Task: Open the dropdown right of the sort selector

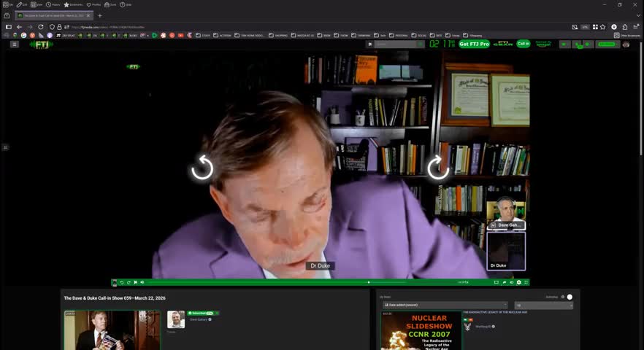Action: click(543, 305)
